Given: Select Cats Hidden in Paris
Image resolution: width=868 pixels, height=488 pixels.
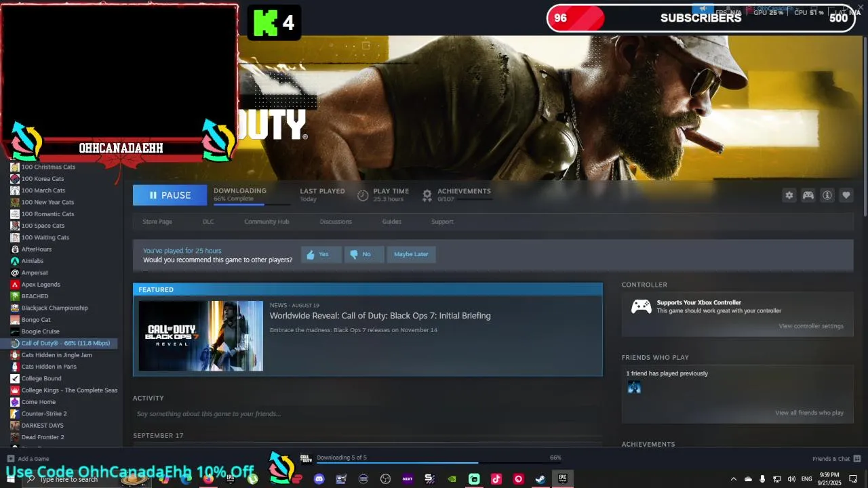Looking at the screenshot, I should pos(49,367).
